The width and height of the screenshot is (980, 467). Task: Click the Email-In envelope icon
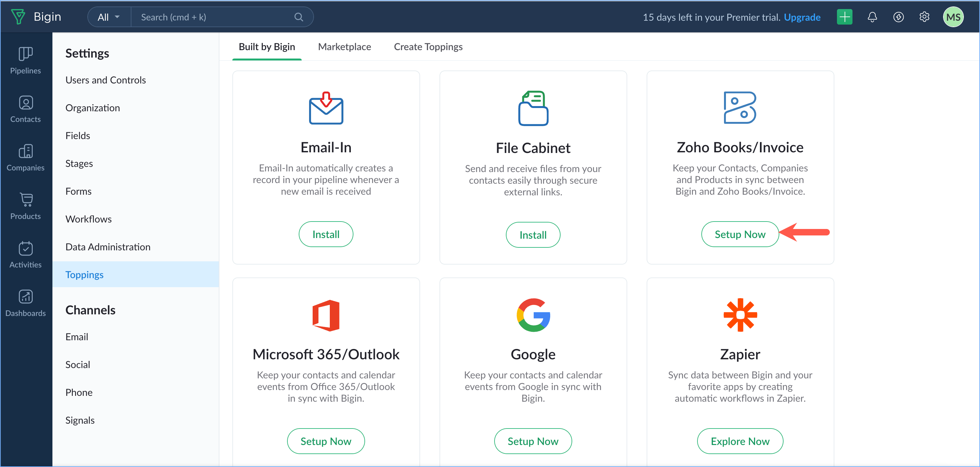pyautogui.click(x=326, y=108)
